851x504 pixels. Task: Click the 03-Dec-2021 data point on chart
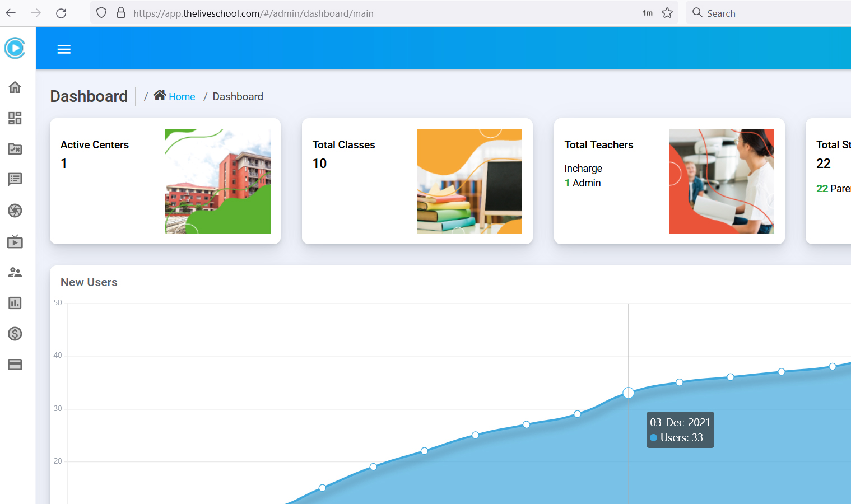(x=629, y=393)
